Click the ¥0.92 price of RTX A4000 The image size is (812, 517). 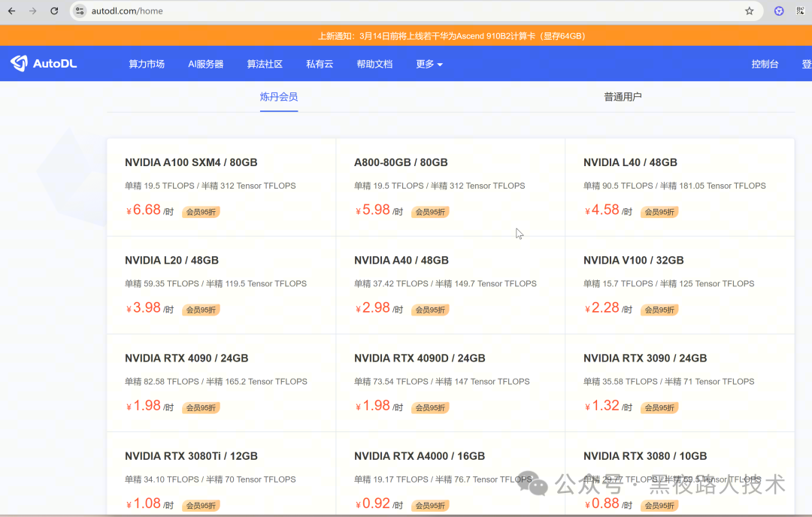373,503
